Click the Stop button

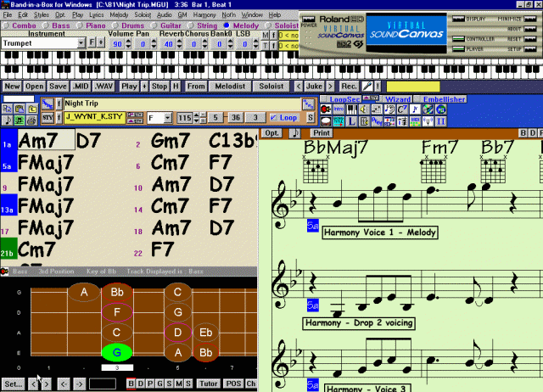tap(160, 87)
